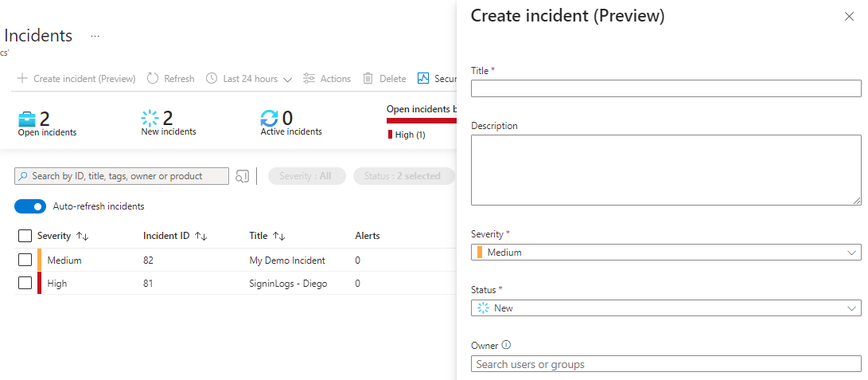Click the Delete trash icon
Screen dimensions: 868x380
point(368,79)
